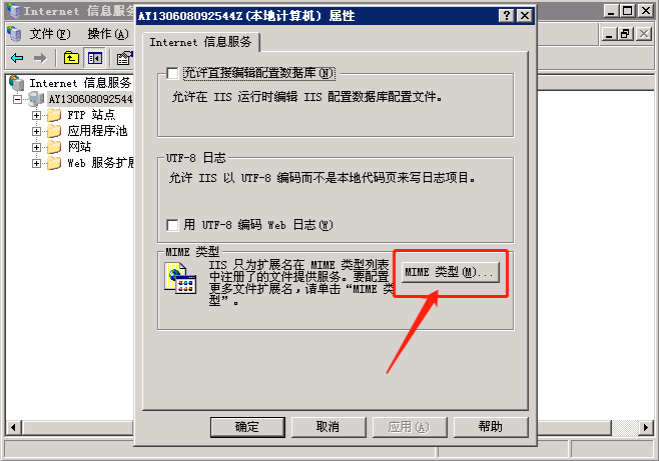Screen dimensions: 659x461
Task: Click the 确定 button
Action: [247, 427]
